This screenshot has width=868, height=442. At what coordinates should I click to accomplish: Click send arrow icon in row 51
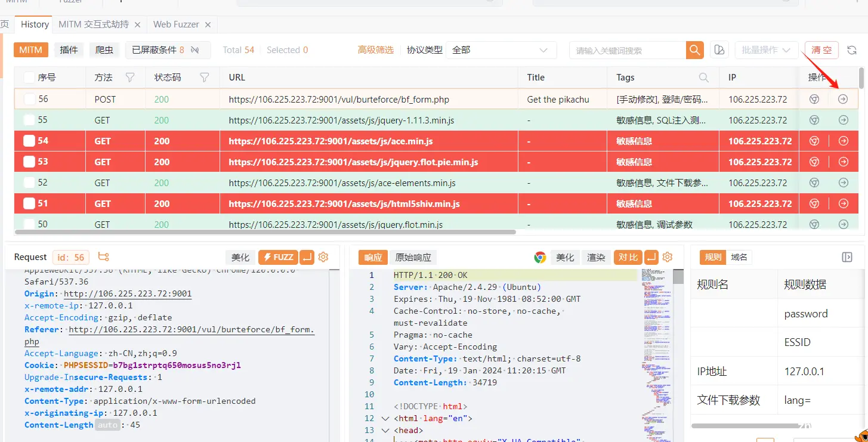click(x=843, y=203)
